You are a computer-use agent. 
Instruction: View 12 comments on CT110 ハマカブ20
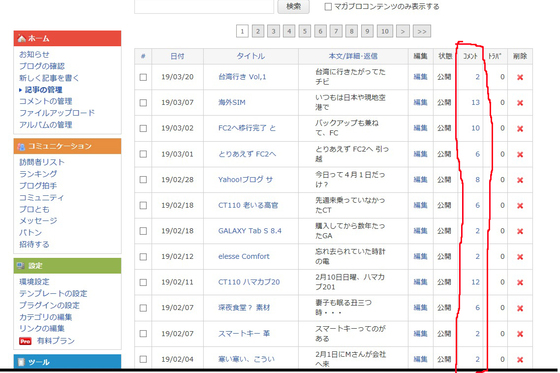pyautogui.click(x=475, y=282)
